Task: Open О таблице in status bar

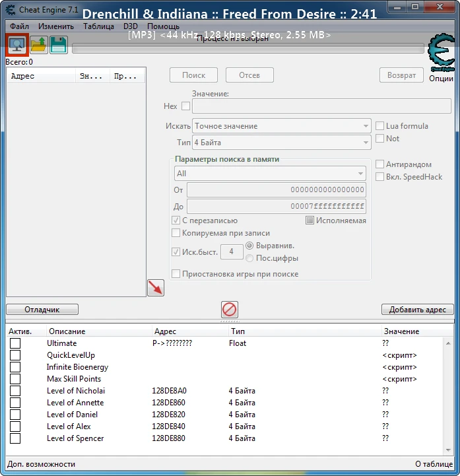Action: pos(434,464)
